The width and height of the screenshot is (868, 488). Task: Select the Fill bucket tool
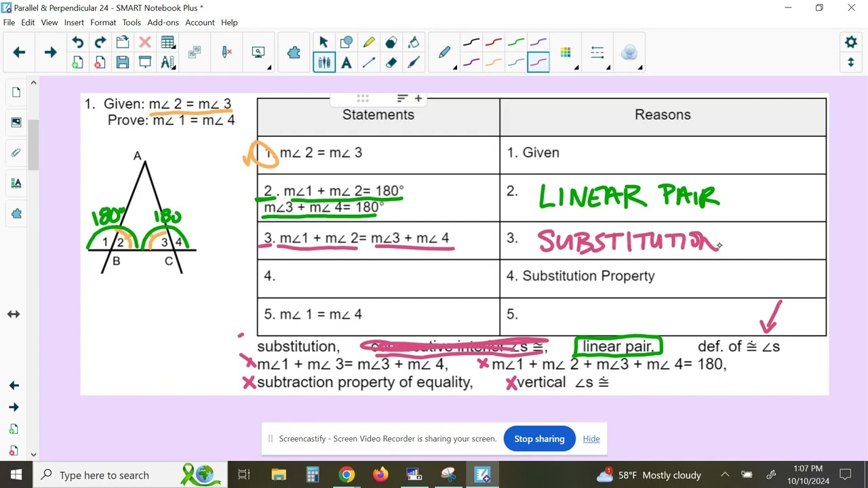[x=414, y=43]
